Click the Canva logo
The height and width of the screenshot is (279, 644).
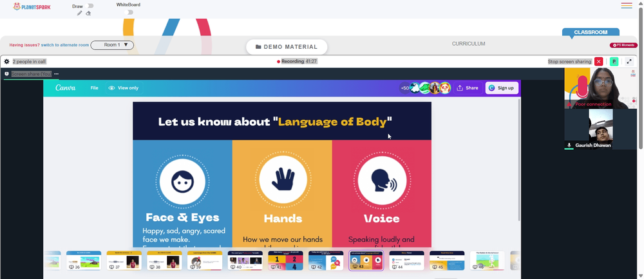(65, 87)
